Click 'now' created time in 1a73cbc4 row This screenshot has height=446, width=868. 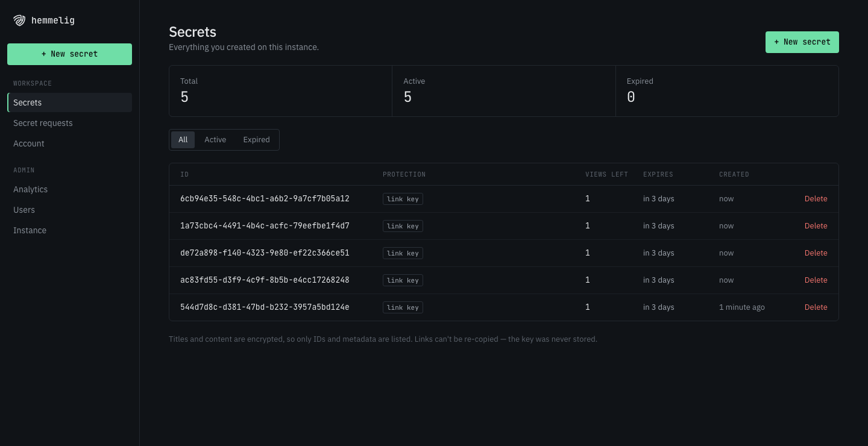726,226
